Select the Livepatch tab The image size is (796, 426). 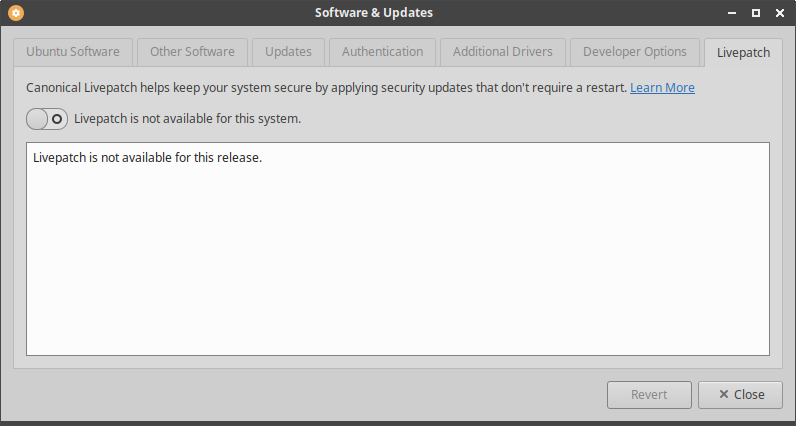[x=743, y=52]
